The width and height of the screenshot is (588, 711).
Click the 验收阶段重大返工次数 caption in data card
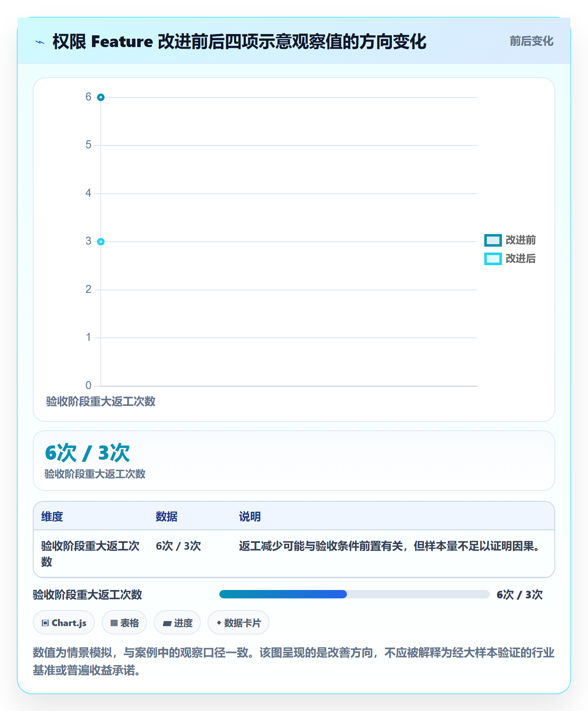(x=95, y=474)
